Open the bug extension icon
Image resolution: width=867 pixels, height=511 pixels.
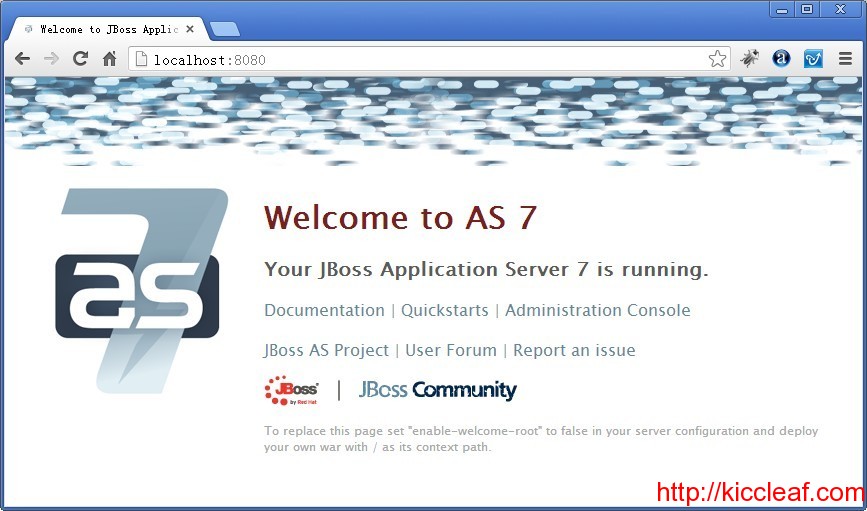pyautogui.click(x=749, y=58)
